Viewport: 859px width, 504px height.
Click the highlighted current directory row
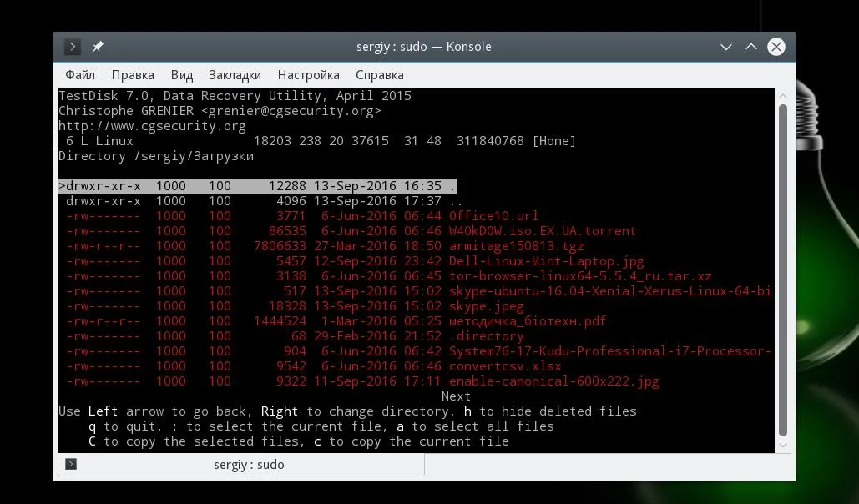click(257, 186)
